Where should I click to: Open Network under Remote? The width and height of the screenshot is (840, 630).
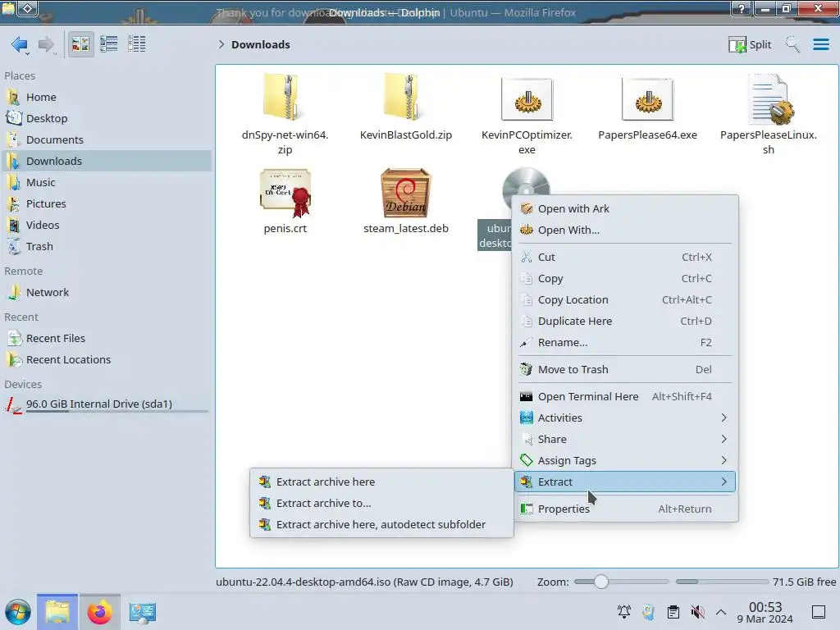tap(107, 293)
